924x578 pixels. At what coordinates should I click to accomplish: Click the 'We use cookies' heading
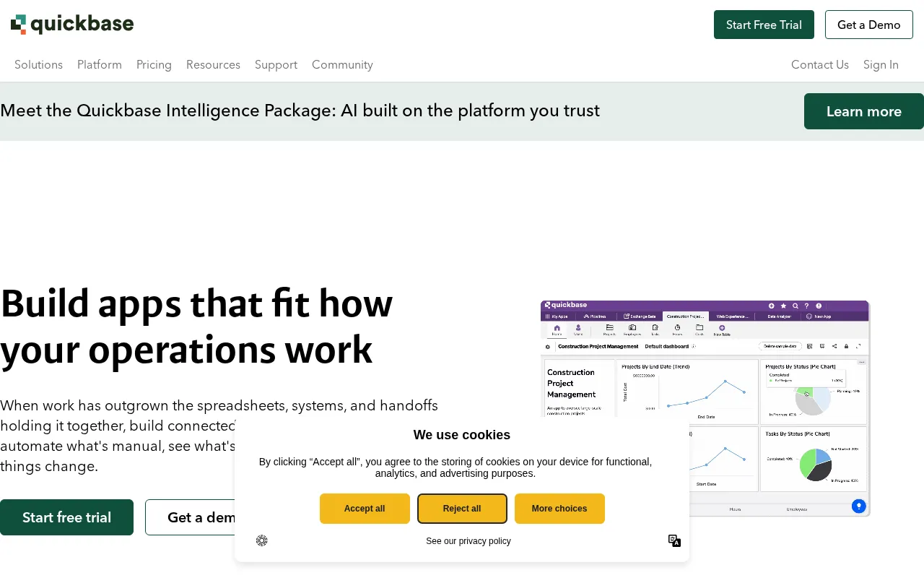click(x=462, y=435)
